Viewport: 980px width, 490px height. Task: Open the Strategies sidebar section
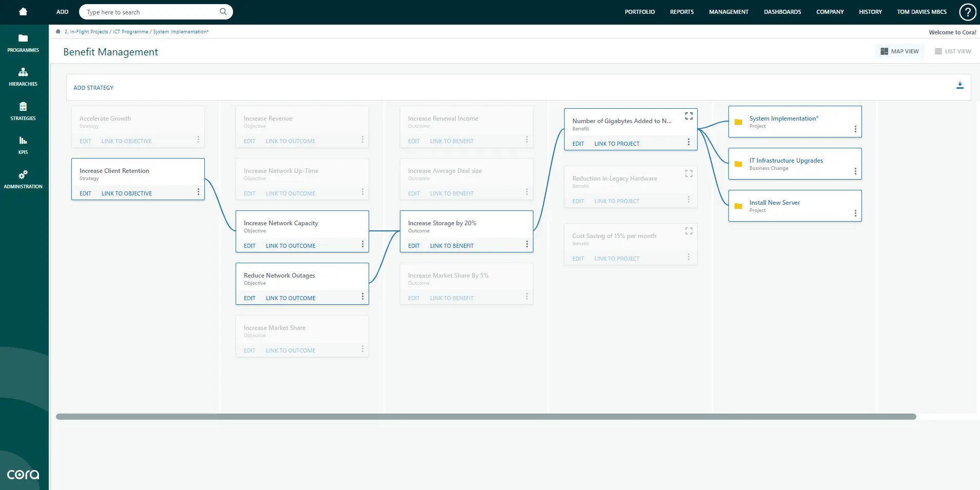point(23,111)
